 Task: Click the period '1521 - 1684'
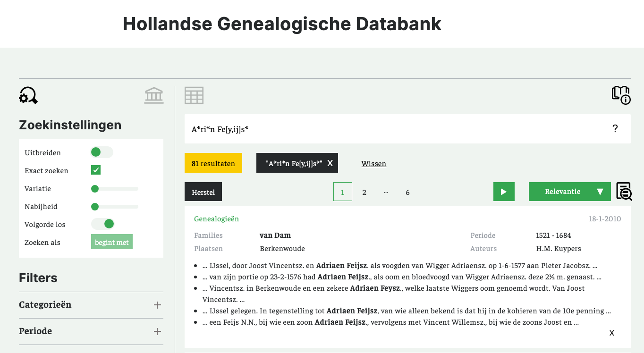tap(553, 235)
